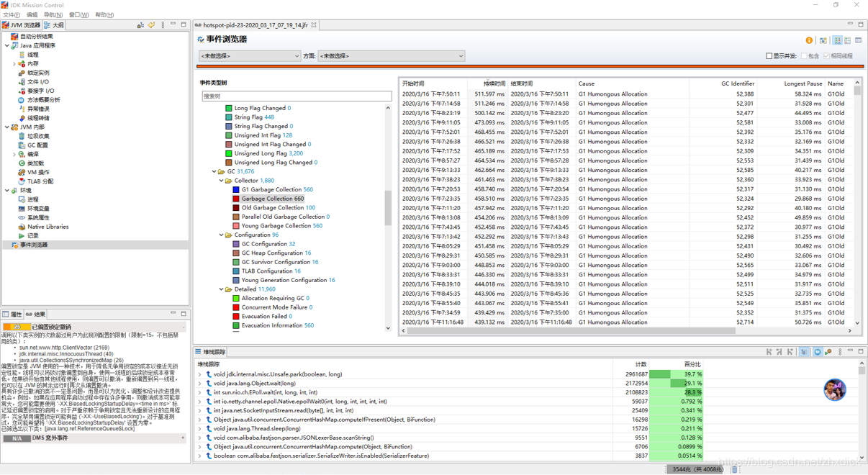Open the 文件(F) menu
This screenshot has width=868, height=475.
pyautogui.click(x=11, y=15)
